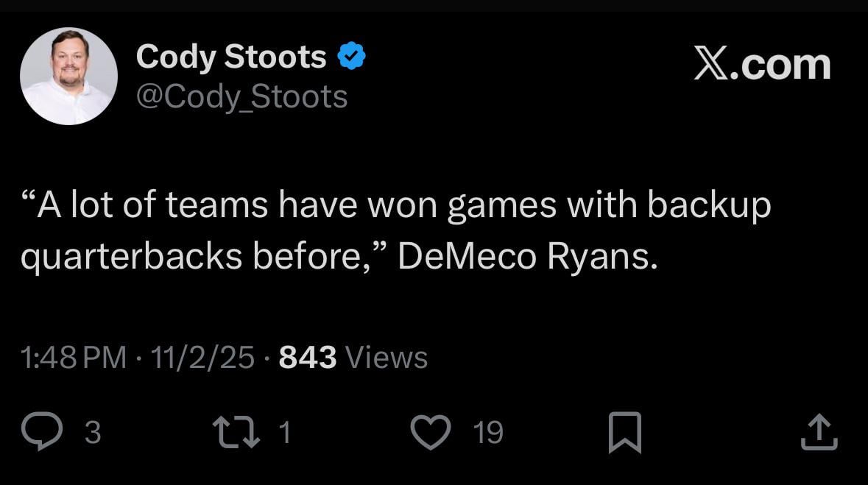The width and height of the screenshot is (868, 485).
Task: Open the @Cody_Stoots handle
Action: pos(241,97)
